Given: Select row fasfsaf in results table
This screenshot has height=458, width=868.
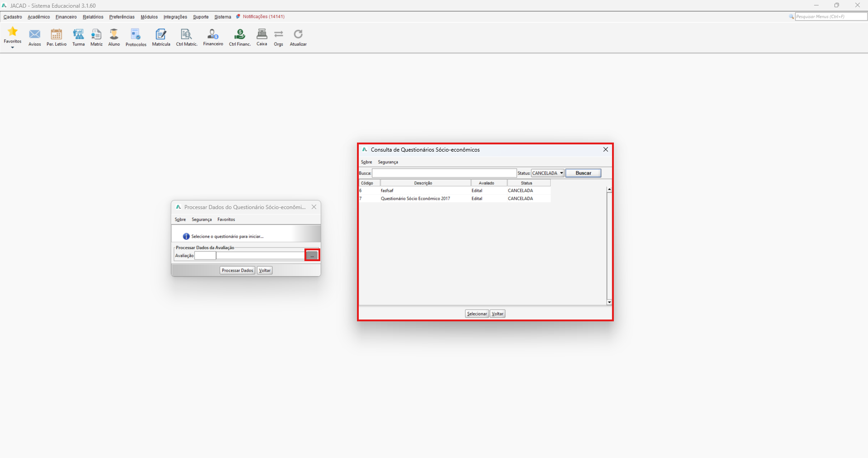Looking at the screenshot, I should point(455,191).
